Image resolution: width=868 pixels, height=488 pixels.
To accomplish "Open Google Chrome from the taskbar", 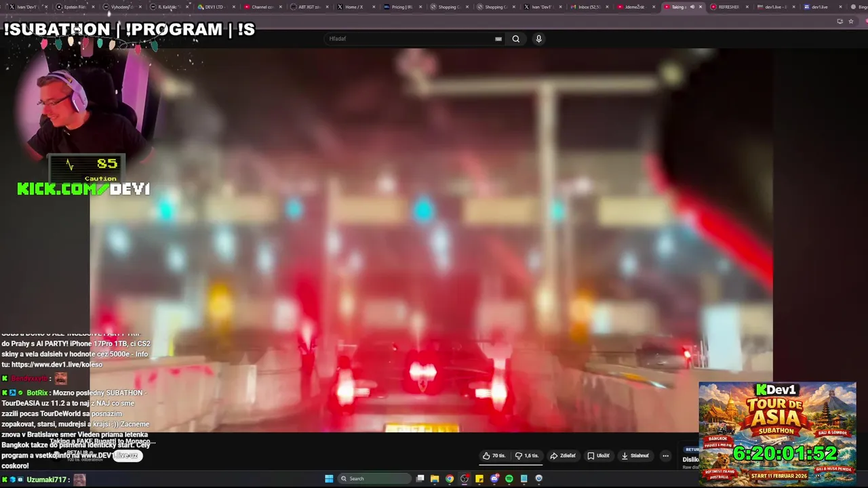I will coord(450,479).
